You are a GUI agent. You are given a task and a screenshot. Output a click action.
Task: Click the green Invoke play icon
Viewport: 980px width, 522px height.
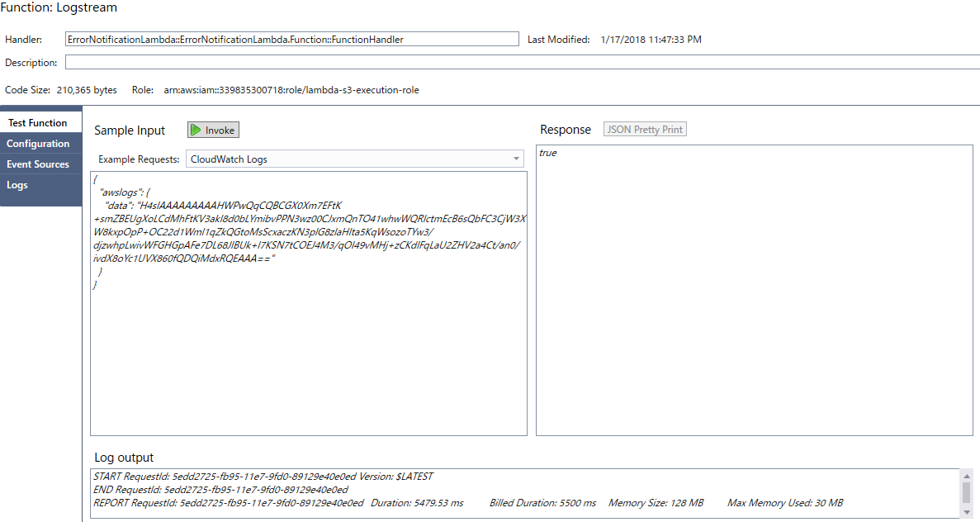[x=196, y=130]
